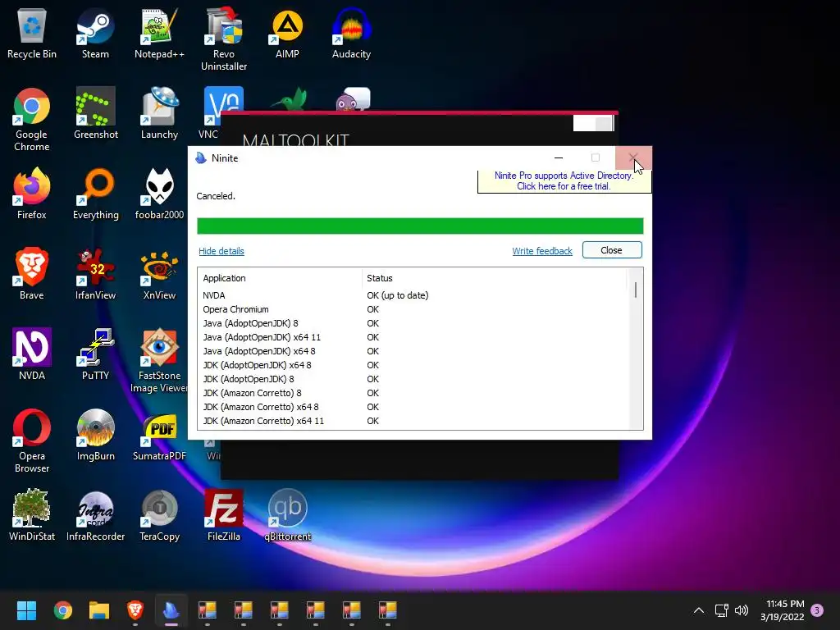Open the Ninite Pro free trial banner
The image size is (840, 630).
click(564, 181)
